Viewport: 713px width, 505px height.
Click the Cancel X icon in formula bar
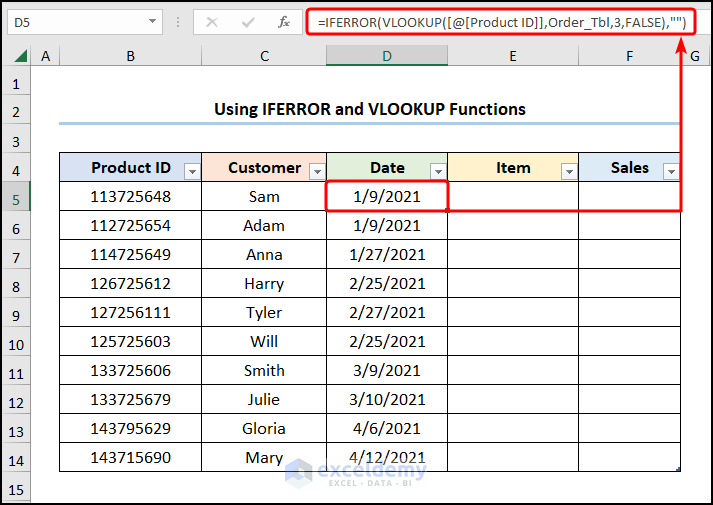(x=211, y=21)
